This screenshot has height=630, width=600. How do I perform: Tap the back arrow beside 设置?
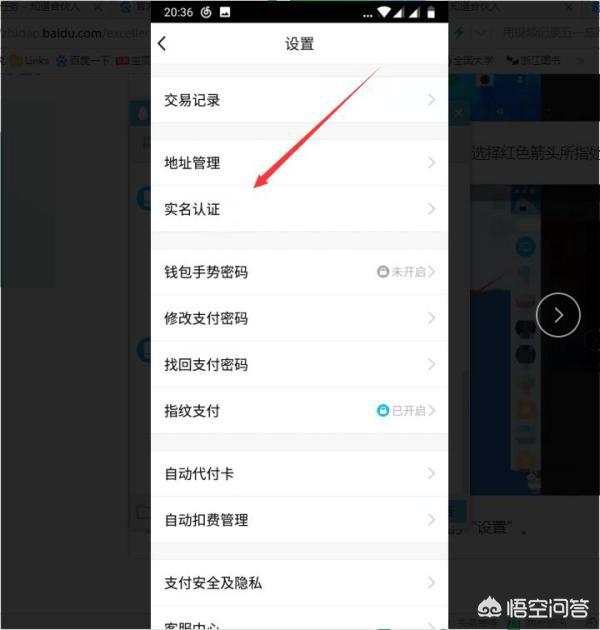(x=162, y=43)
